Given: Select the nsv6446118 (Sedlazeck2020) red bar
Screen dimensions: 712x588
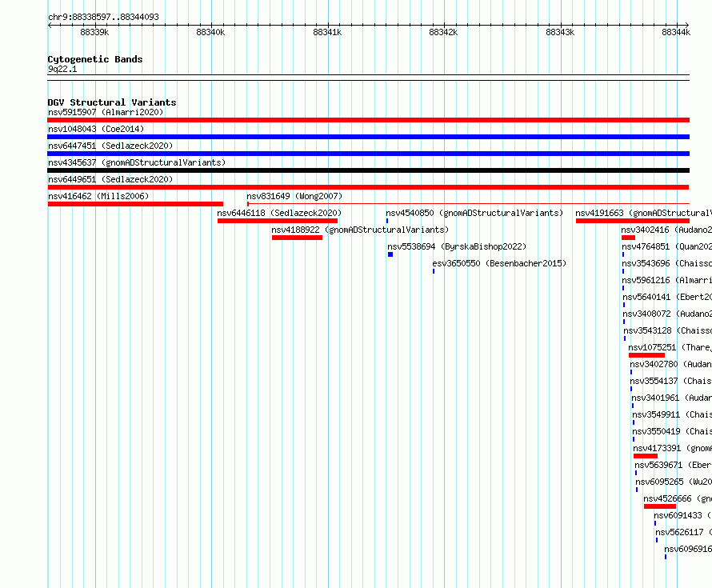Looking at the screenshot, I should [x=278, y=221].
